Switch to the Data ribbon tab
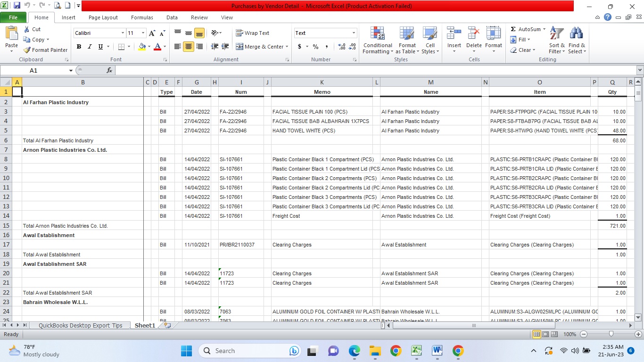The height and width of the screenshot is (362, 644). [172, 17]
